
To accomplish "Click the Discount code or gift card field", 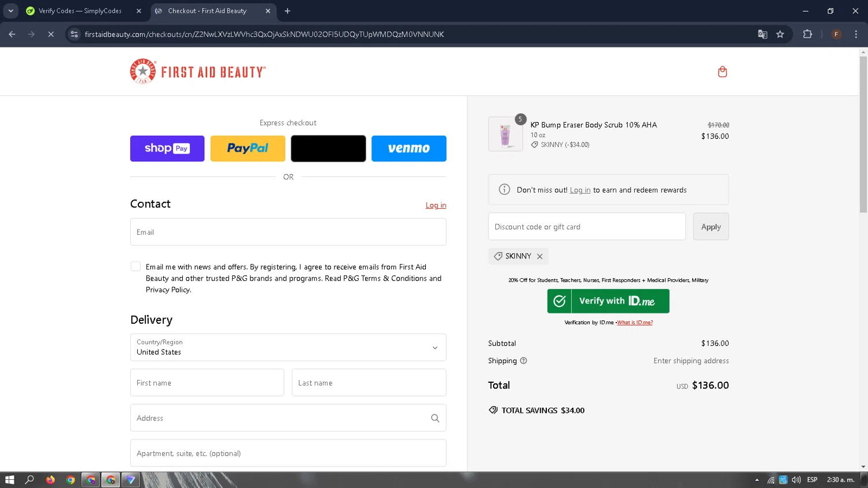I will pos(587,227).
